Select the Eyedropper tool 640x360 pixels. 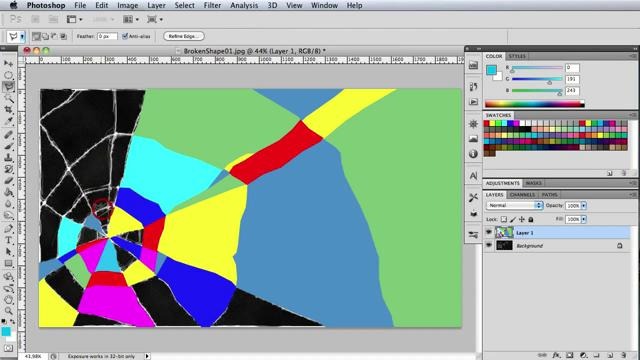[8, 121]
